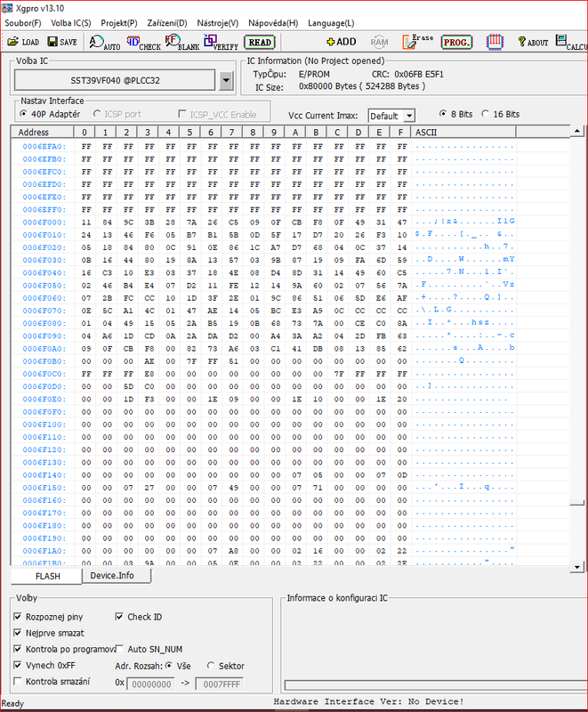Select the 16 Bits radio option
This screenshot has width=588, height=712.
coord(485,114)
